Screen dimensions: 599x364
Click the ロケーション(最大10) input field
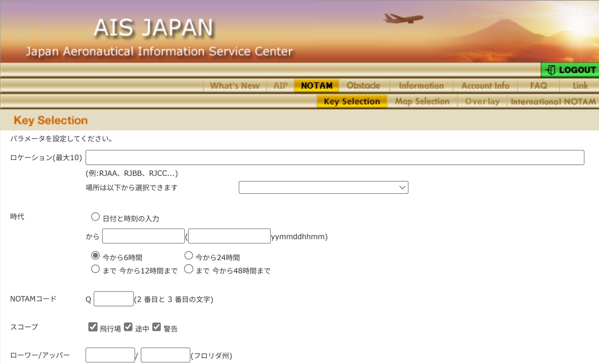tap(335, 158)
